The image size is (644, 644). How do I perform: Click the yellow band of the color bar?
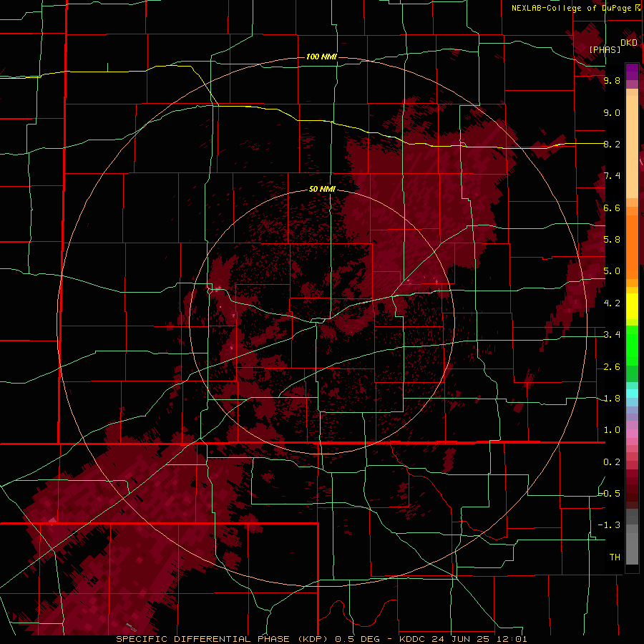pos(632,306)
